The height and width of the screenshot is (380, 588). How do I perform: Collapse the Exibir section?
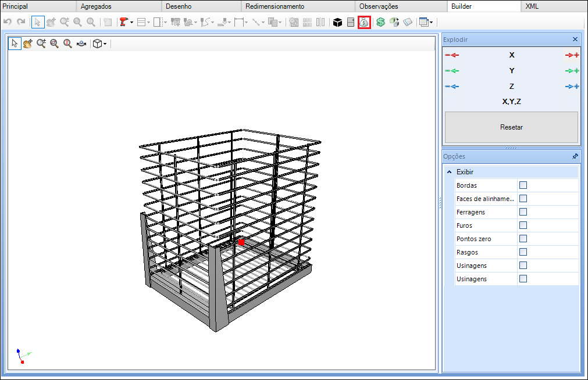tap(449, 172)
